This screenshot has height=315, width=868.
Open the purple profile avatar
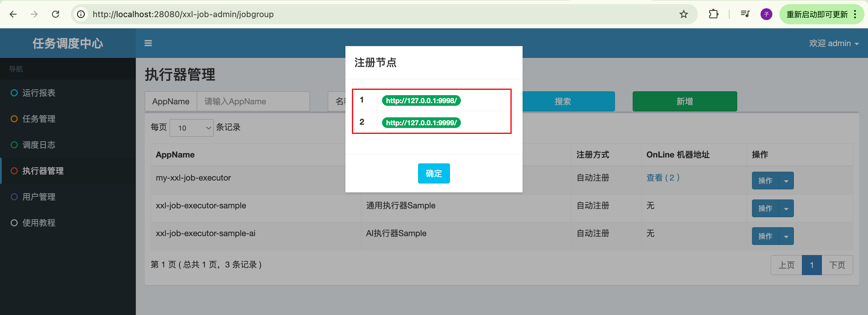(766, 14)
